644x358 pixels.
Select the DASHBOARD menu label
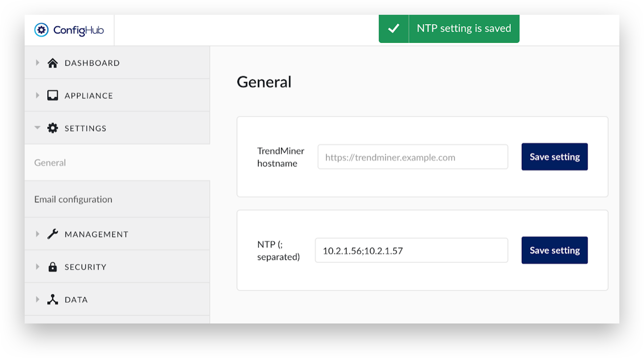(x=92, y=63)
